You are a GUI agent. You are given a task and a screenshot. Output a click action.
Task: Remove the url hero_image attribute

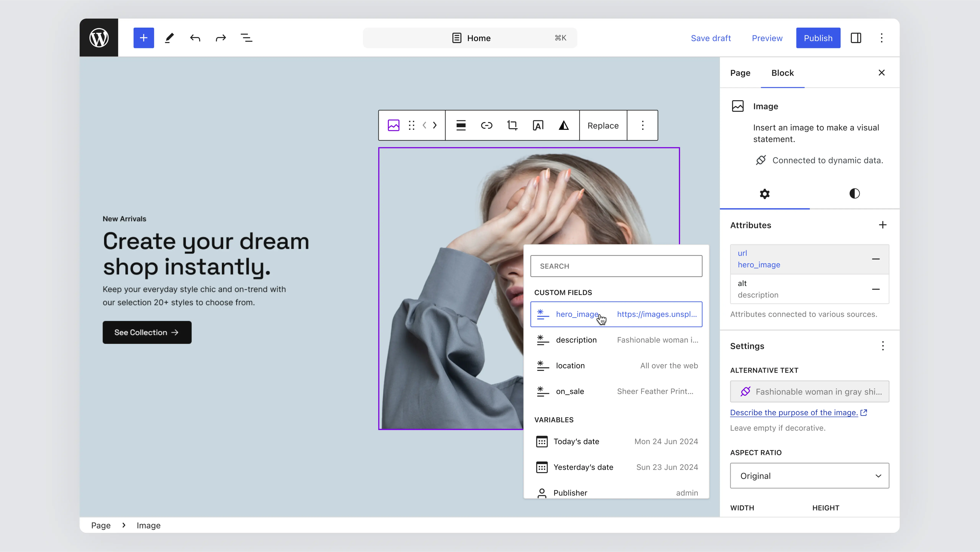pyautogui.click(x=875, y=259)
